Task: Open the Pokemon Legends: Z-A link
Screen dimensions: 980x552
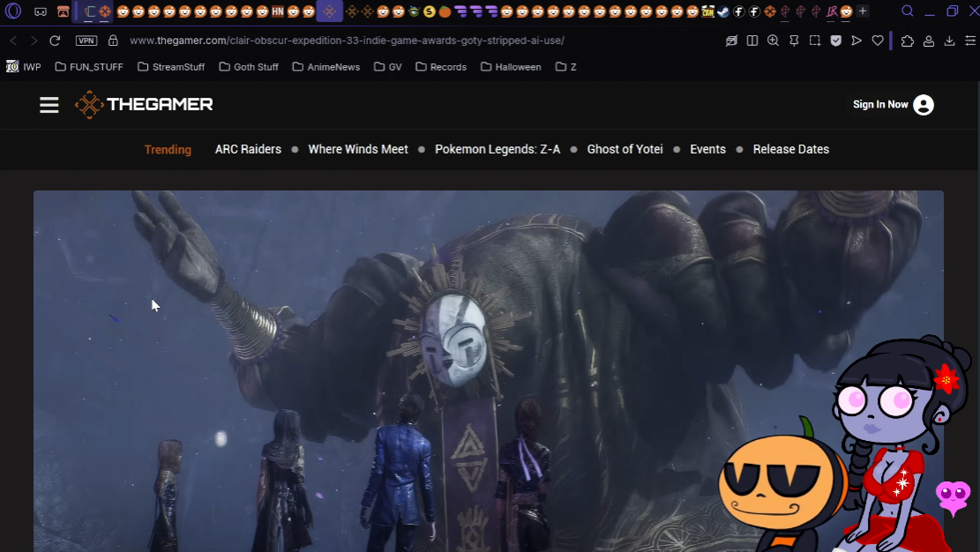Action: point(497,149)
